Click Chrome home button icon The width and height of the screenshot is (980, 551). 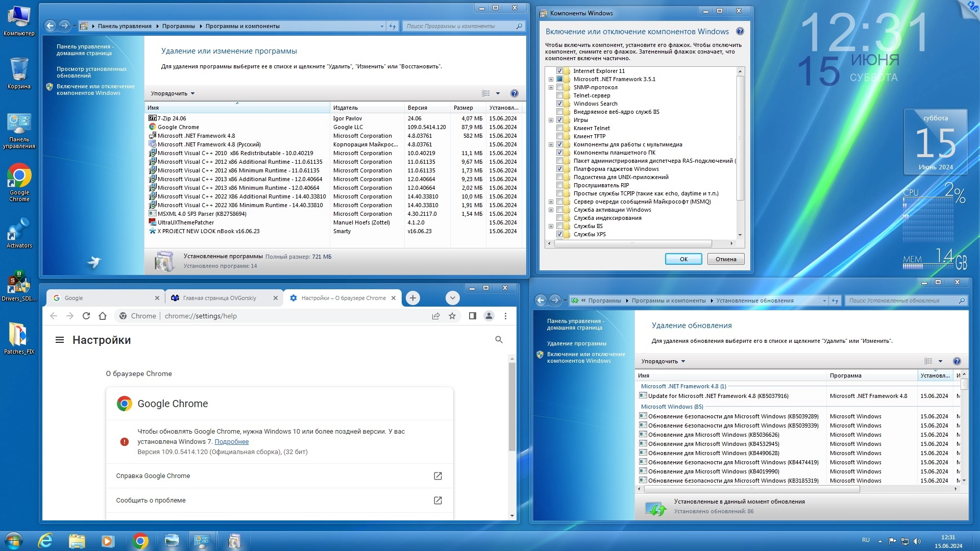pyautogui.click(x=103, y=316)
